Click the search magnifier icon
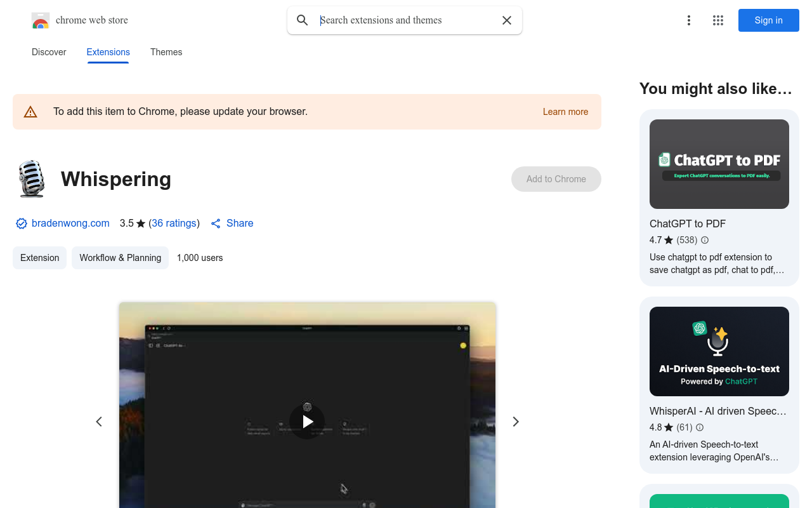 [303, 20]
